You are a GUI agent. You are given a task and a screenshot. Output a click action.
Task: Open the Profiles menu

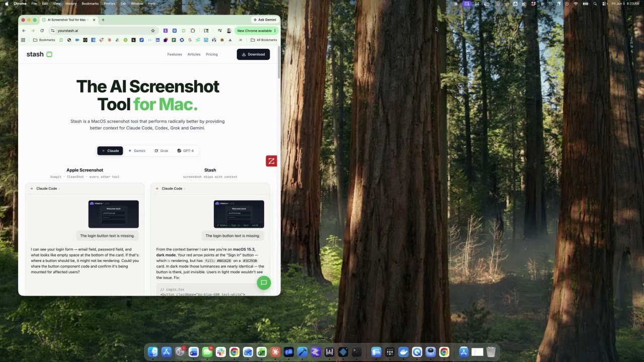tap(110, 4)
